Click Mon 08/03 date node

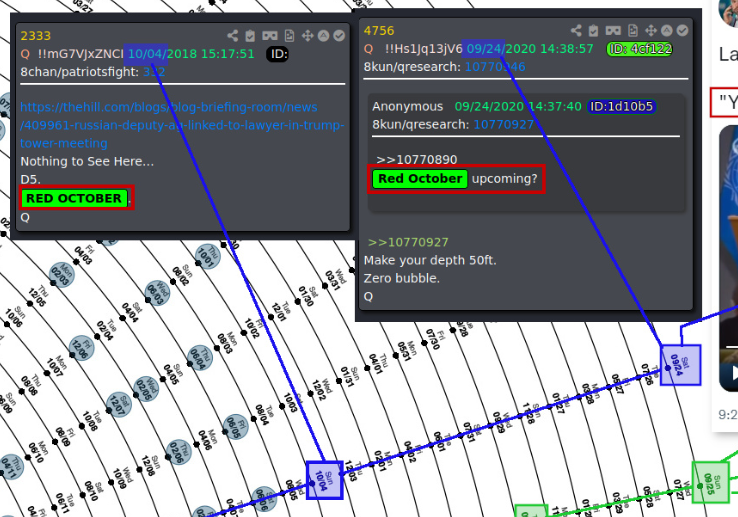pyautogui.click(x=217, y=348)
